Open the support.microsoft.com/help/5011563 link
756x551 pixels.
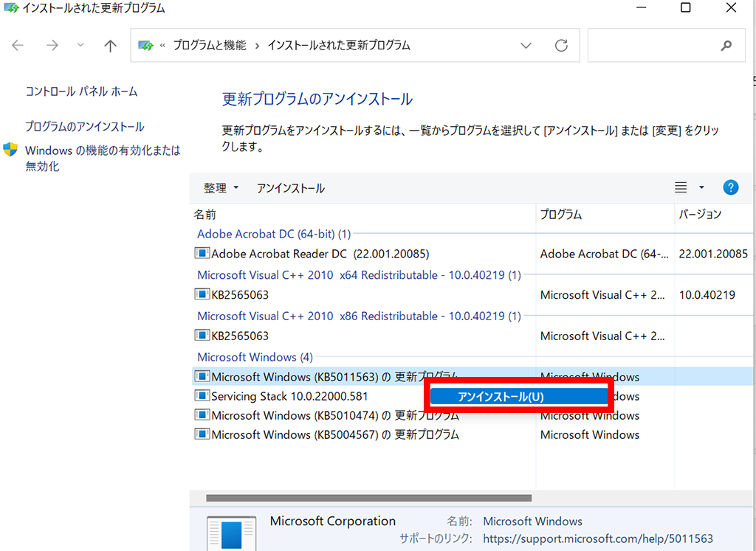pos(598,538)
